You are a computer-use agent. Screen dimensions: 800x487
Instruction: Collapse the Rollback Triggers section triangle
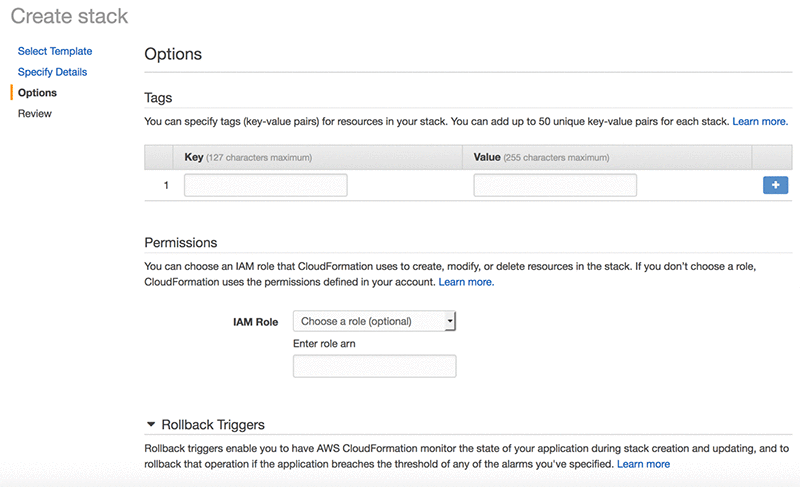[151, 425]
